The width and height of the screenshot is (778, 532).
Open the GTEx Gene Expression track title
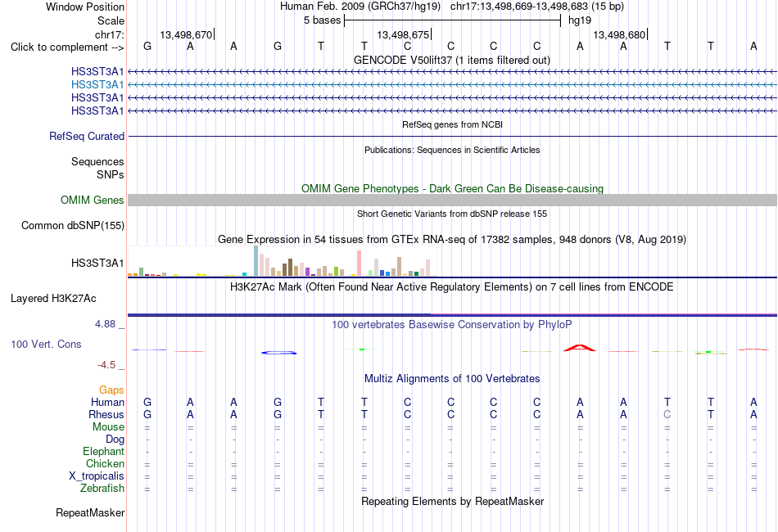pyautogui.click(x=452, y=240)
